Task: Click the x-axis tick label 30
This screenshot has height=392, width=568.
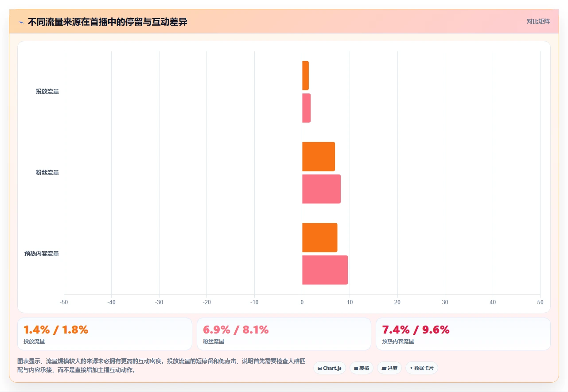Action: (x=445, y=303)
